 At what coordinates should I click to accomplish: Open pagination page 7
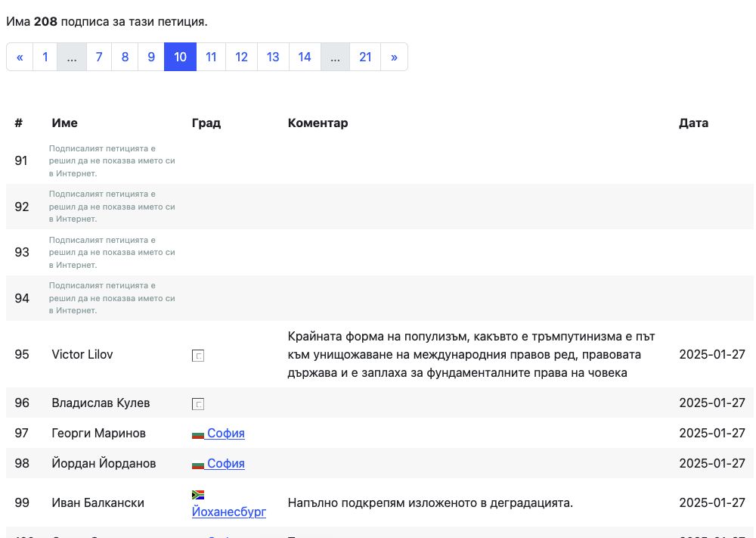point(99,57)
